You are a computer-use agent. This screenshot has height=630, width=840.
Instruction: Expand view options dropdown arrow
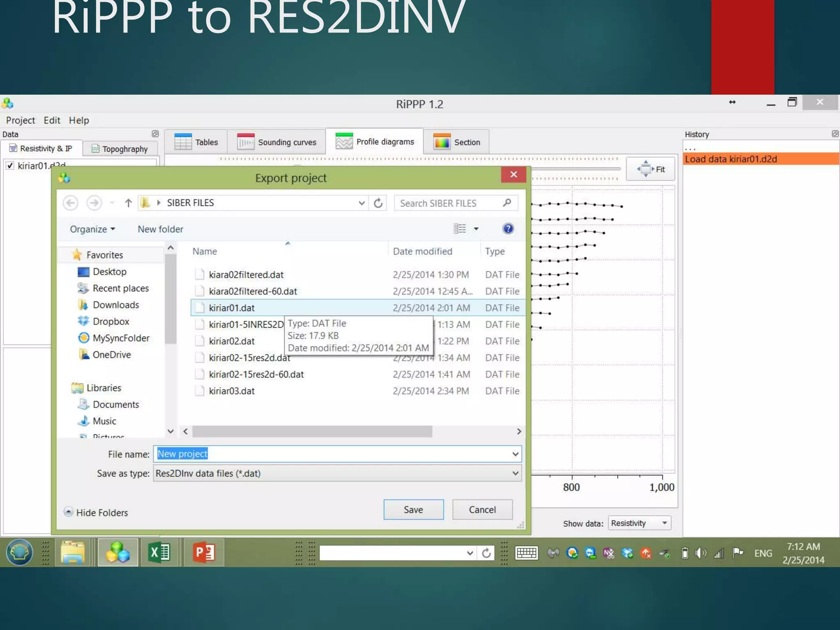pos(476,229)
